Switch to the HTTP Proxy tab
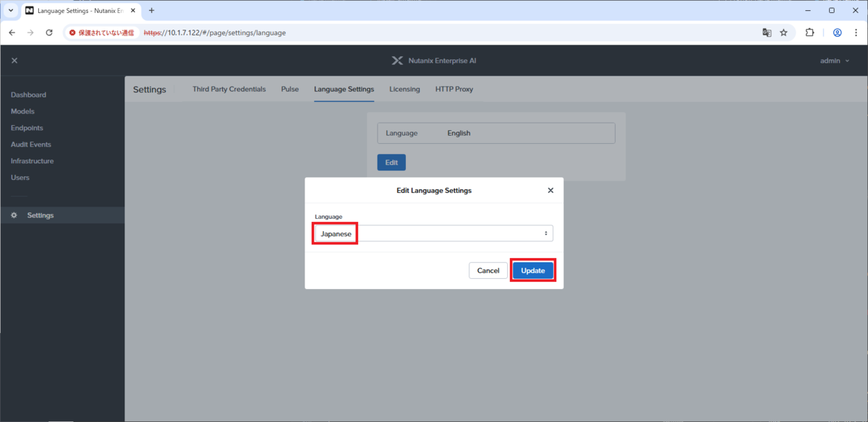The image size is (868, 422). click(x=454, y=89)
